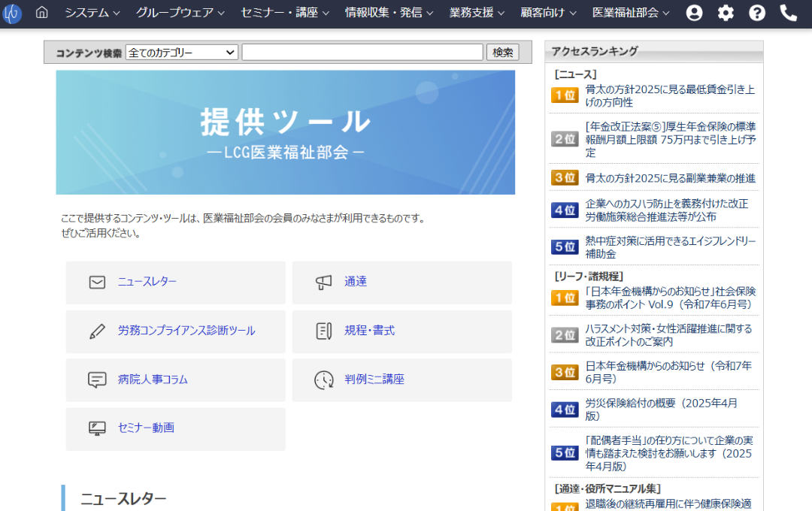Click the 5位 badge under リーフ・諸規程 ranking

[x=565, y=453]
